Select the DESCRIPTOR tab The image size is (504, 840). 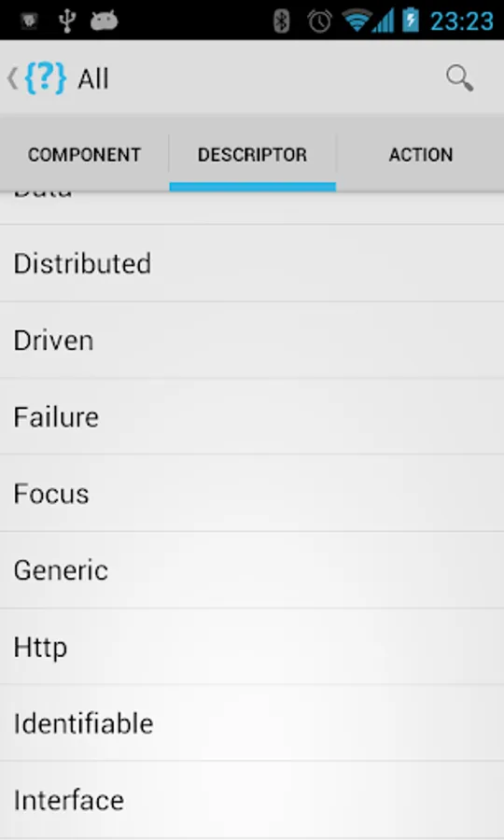click(253, 154)
